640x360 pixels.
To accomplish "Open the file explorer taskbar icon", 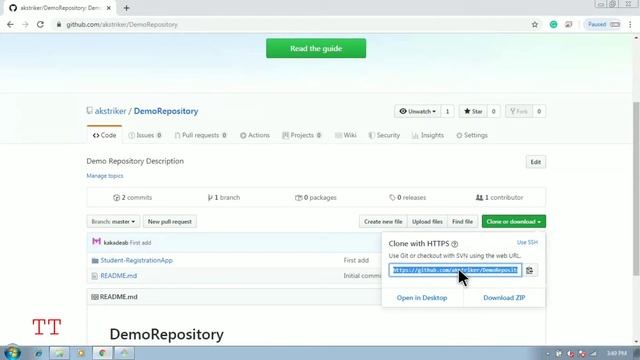I will (60, 353).
